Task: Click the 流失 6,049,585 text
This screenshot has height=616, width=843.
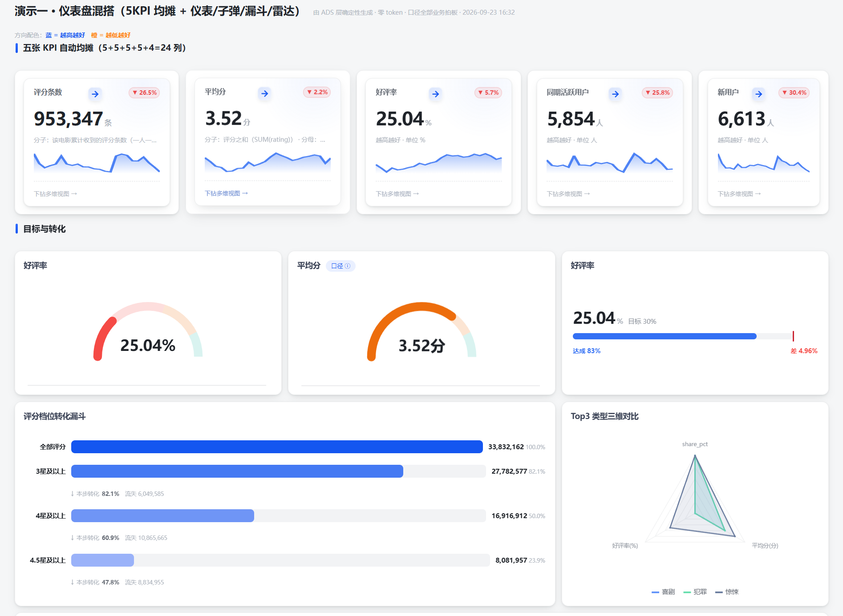Action: tap(145, 494)
